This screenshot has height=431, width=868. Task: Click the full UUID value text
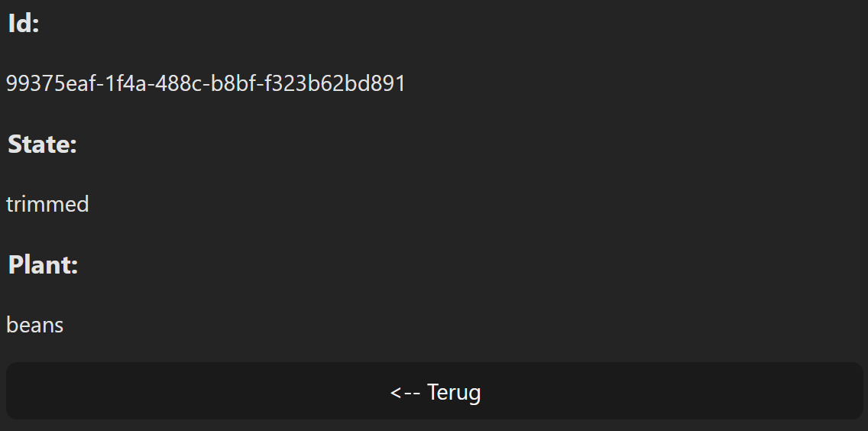pos(206,83)
